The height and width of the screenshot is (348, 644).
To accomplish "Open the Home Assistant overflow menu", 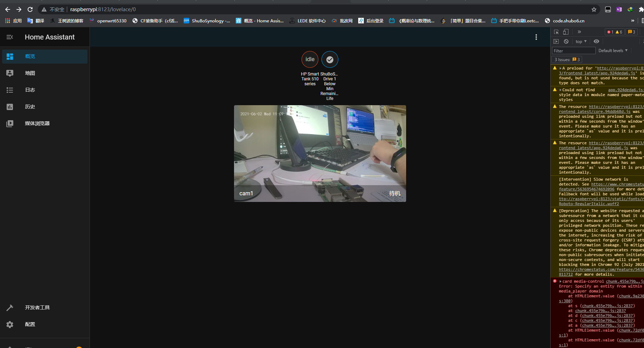I will (536, 37).
